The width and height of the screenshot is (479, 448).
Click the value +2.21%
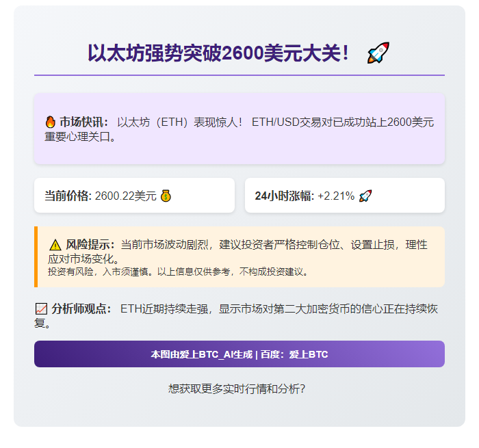point(336,196)
